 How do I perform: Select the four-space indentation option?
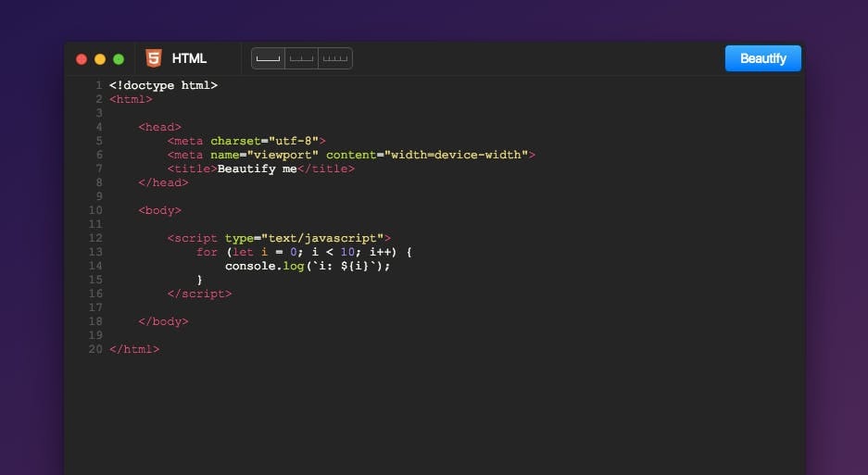point(335,58)
